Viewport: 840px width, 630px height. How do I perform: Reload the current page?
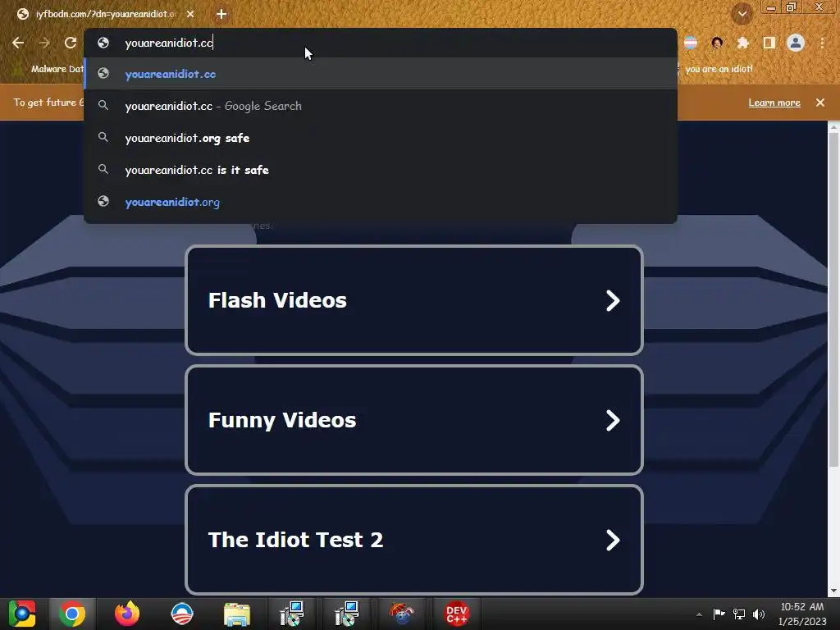tap(71, 43)
